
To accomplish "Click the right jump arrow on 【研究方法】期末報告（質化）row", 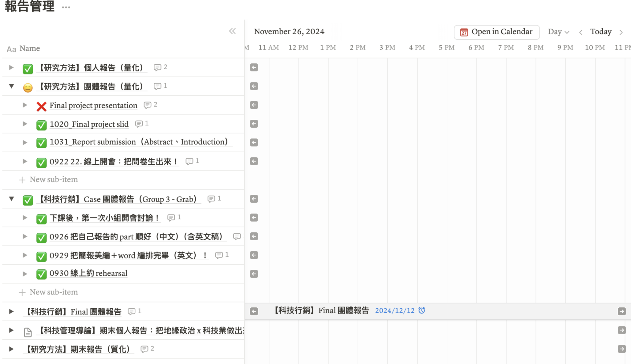I will 621,349.
